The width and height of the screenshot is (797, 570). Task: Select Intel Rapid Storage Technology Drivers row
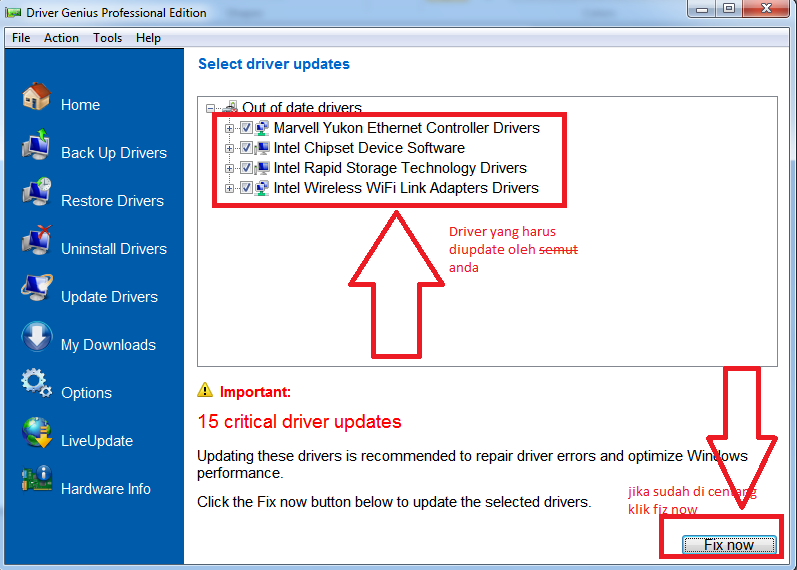[400, 168]
